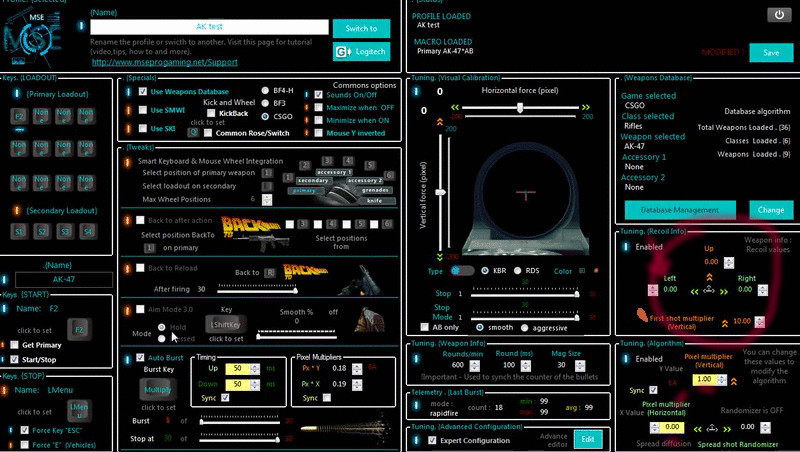Image resolution: width=800 pixels, height=452 pixels.
Task: Click the Logitech button
Action: tap(361, 52)
